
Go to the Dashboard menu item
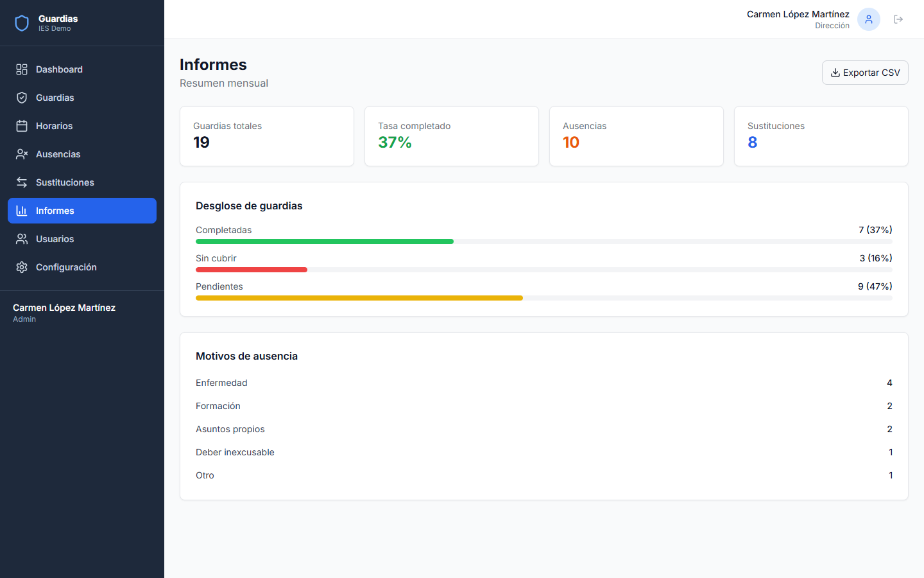[59, 69]
